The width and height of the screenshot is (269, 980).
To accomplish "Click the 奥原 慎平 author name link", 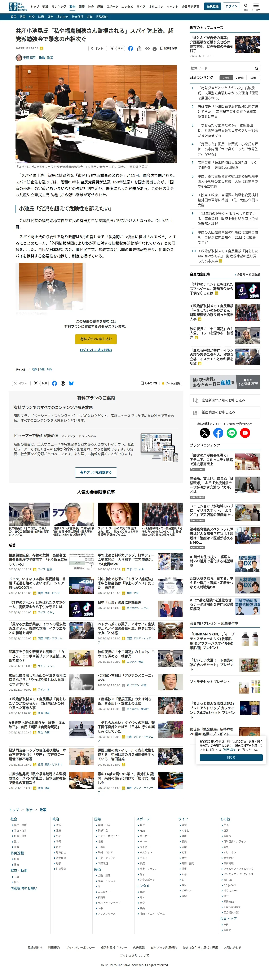I will [x=29, y=58].
